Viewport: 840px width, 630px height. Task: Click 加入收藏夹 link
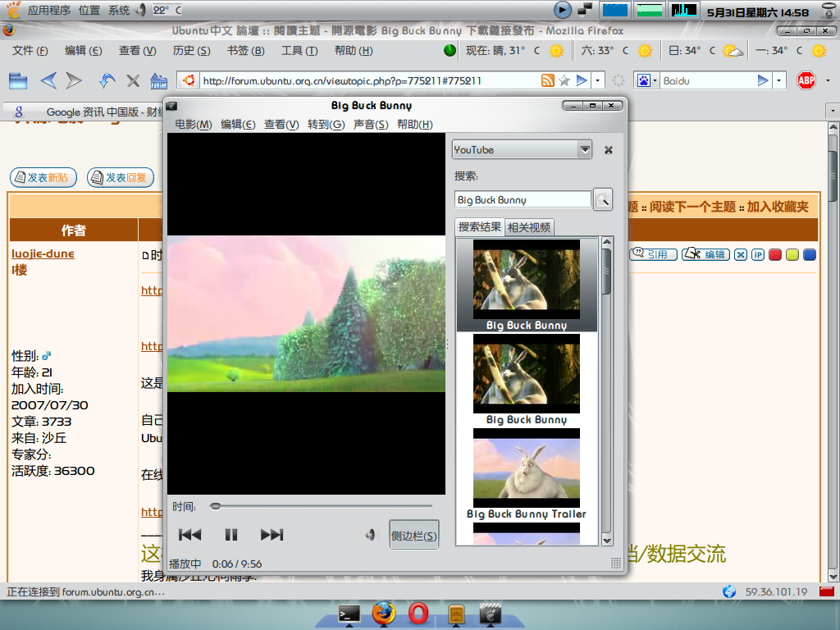coord(778,207)
